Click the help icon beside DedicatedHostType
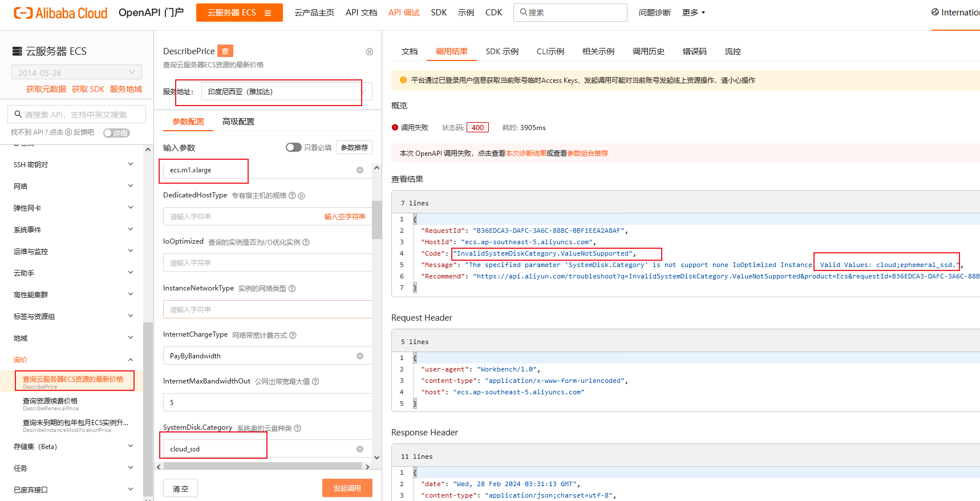The width and height of the screenshot is (980, 501). pos(292,196)
